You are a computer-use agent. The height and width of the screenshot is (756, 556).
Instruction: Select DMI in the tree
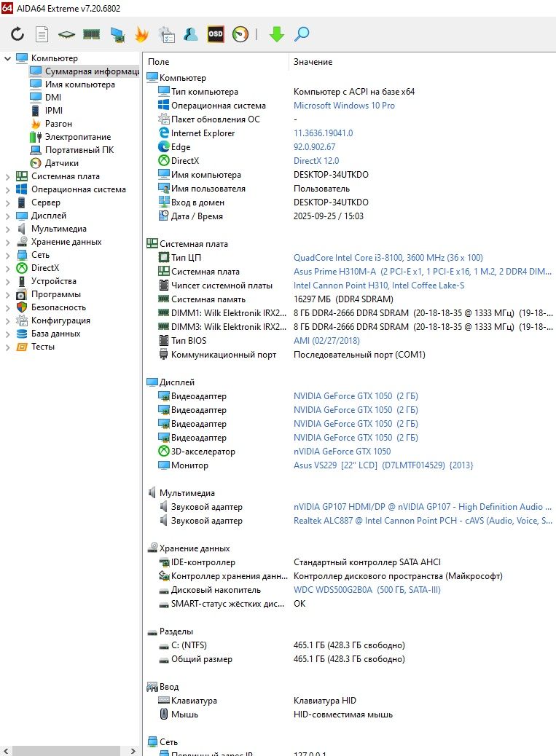53,97
